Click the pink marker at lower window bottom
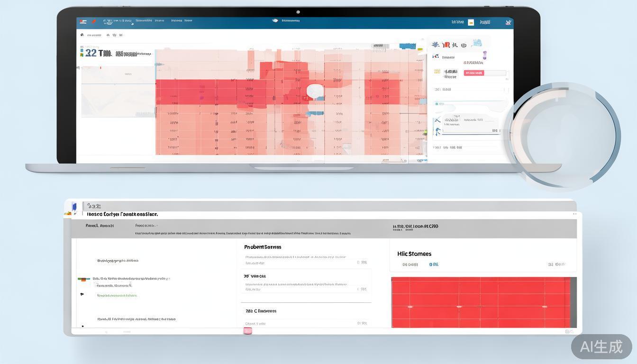The width and height of the screenshot is (637, 364). point(247,331)
